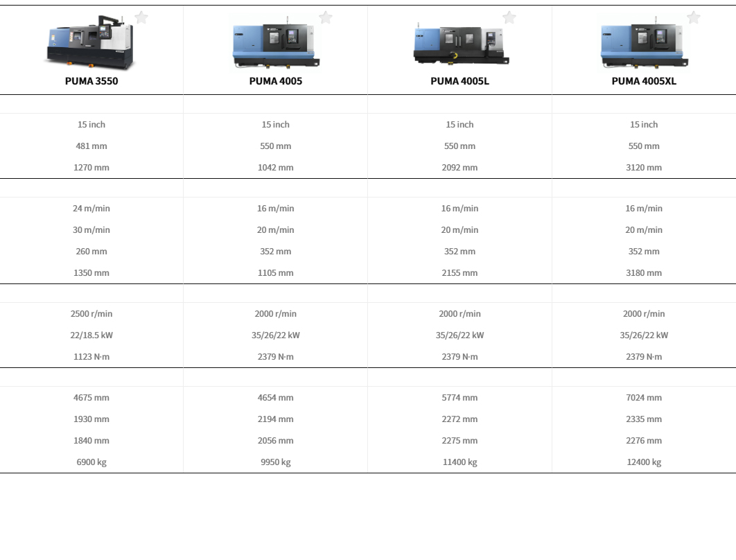
Task: Click the 22/18.5 kW value
Action: (x=91, y=335)
